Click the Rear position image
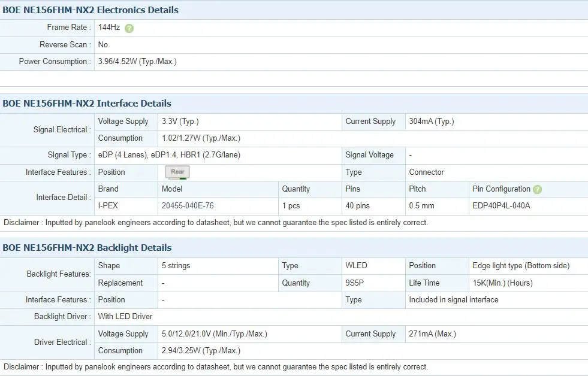588x376 pixels. (x=177, y=172)
